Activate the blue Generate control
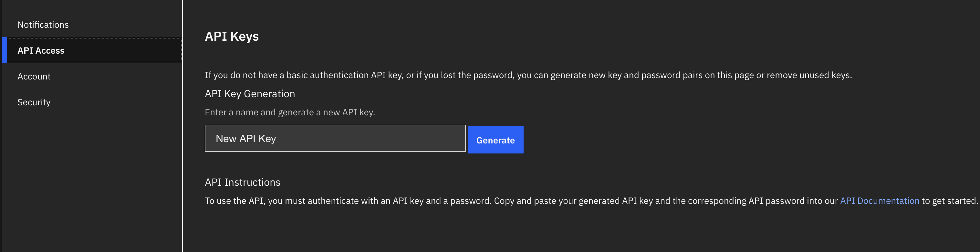The width and height of the screenshot is (980, 252). point(495,140)
